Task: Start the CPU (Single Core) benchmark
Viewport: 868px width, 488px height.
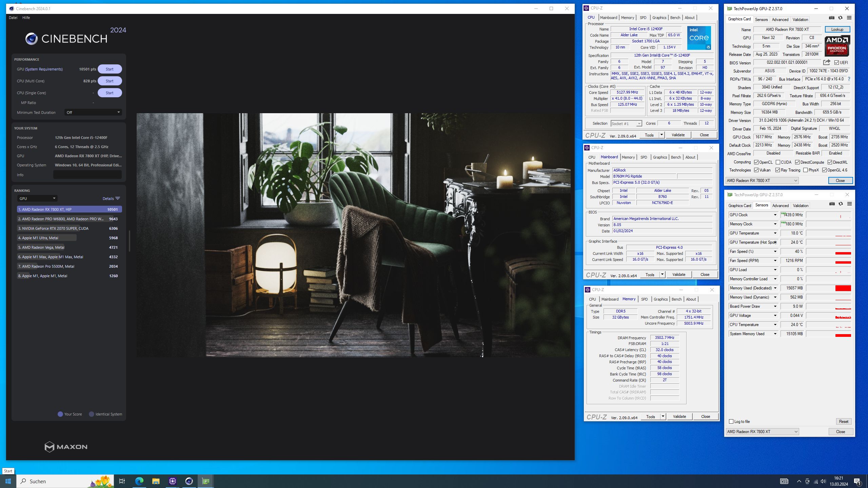Action: (110, 93)
